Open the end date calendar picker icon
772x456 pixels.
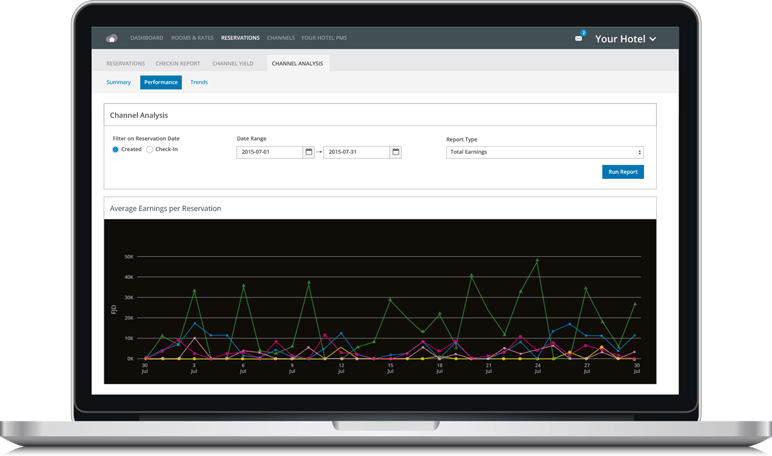396,152
